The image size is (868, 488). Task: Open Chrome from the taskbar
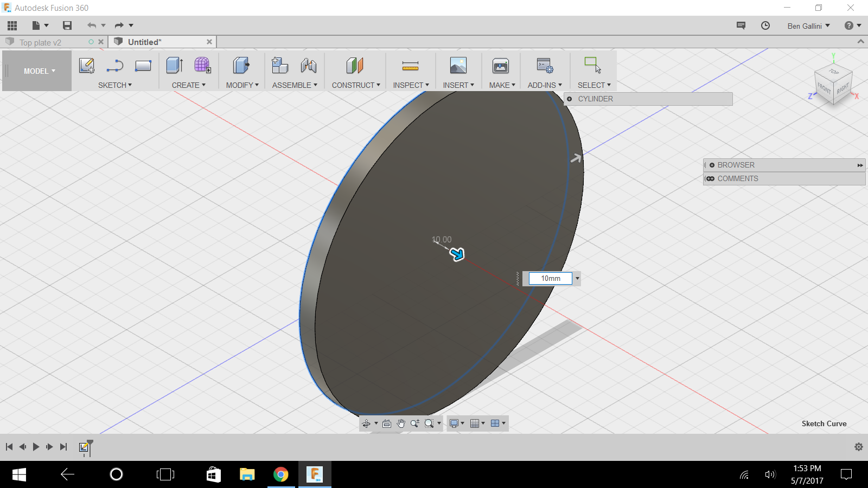[x=281, y=474]
